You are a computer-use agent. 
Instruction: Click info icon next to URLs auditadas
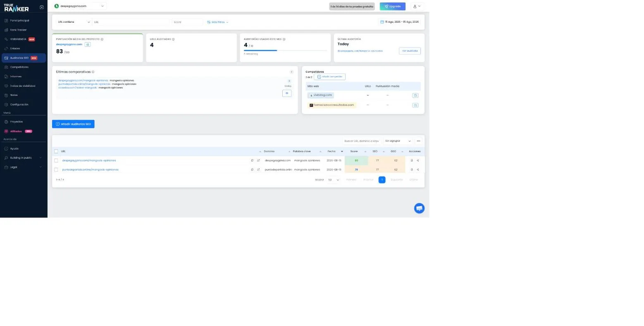pyautogui.click(x=173, y=39)
